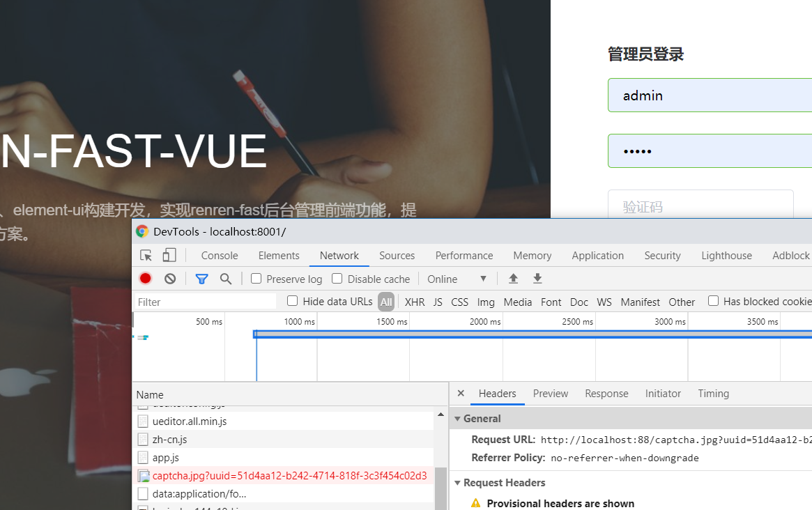Viewport: 812px width, 510px height.
Task: Select the ueditor.all.min.js request
Action: [283, 422]
